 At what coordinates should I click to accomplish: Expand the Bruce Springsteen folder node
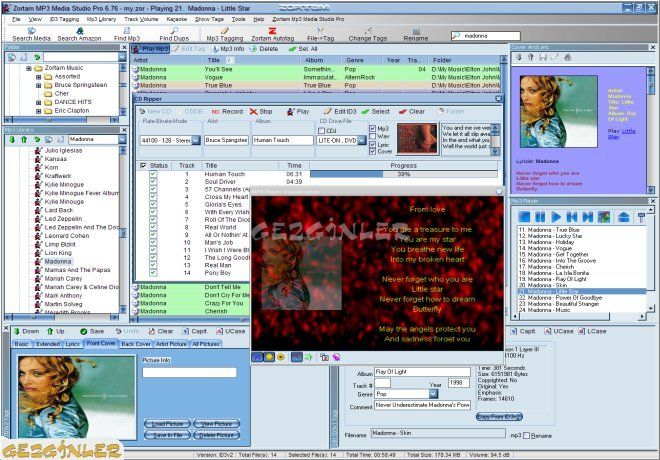pos(38,85)
